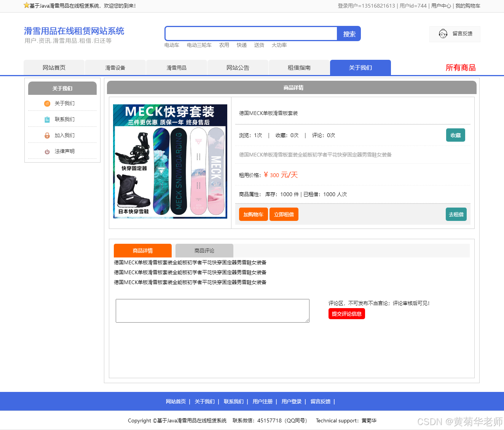Screen dimensions: 504x430
Task: Click the stock text 库存: 1000 件
Action: pos(282,194)
